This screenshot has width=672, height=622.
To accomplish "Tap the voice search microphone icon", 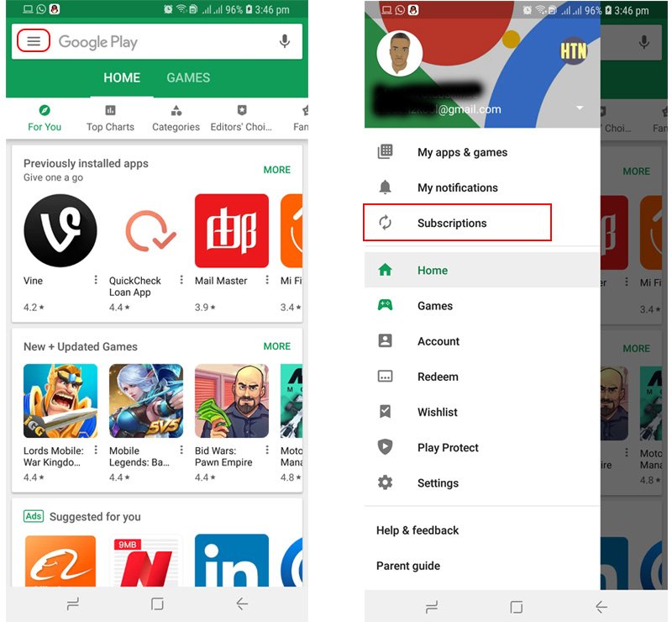I will 284,42.
